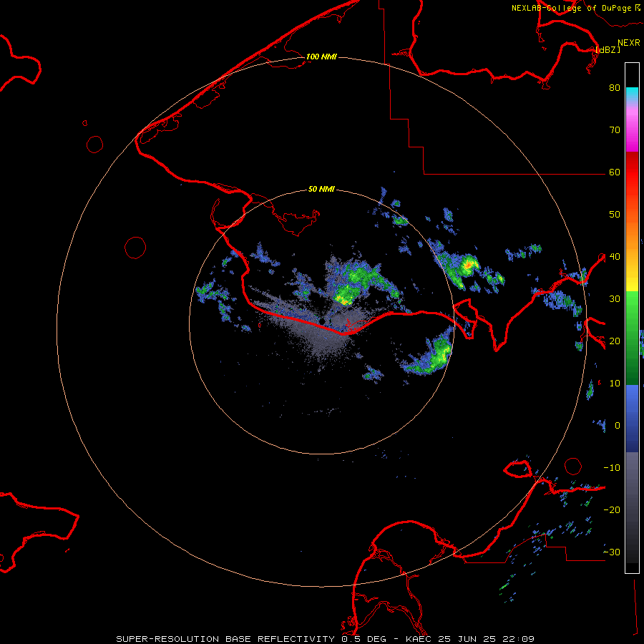Click the 40 value on the dBZ scale
644x644 pixels.
click(615, 257)
